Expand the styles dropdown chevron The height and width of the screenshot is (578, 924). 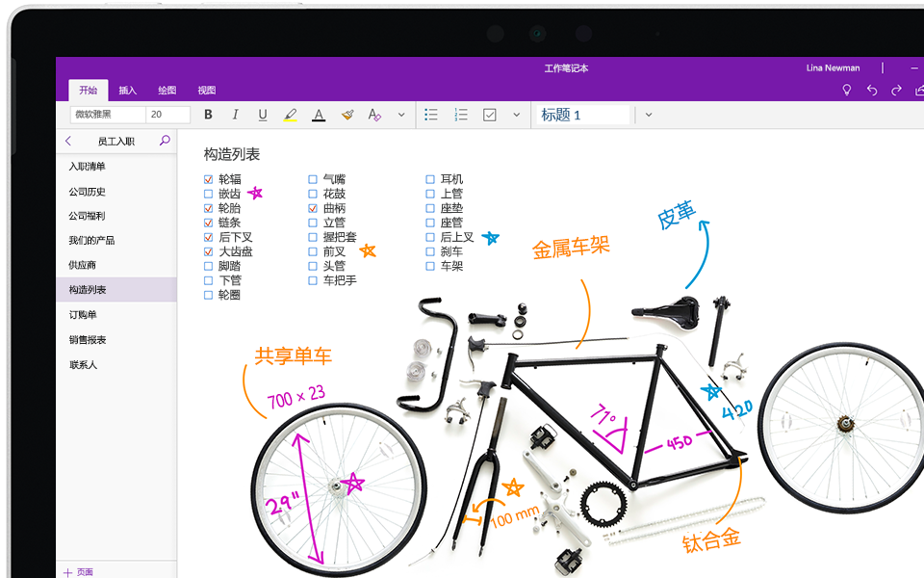pyautogui.click(x=648, y=115)
